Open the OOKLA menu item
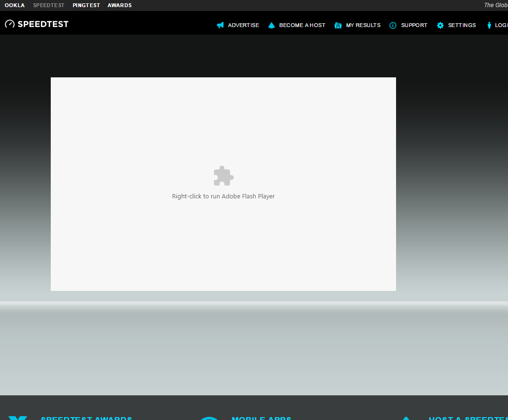 click(x=14, y=5)
